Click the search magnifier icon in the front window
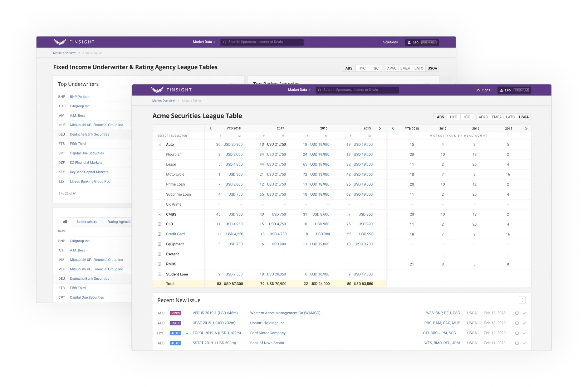Screen dimensions: 588x387 click(319, 90)
